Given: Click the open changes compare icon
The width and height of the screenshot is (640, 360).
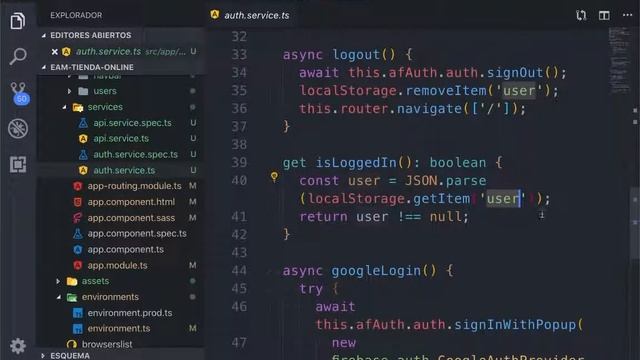Looking at the screenshot, I should pyautogui.click(x=581, y=16).
